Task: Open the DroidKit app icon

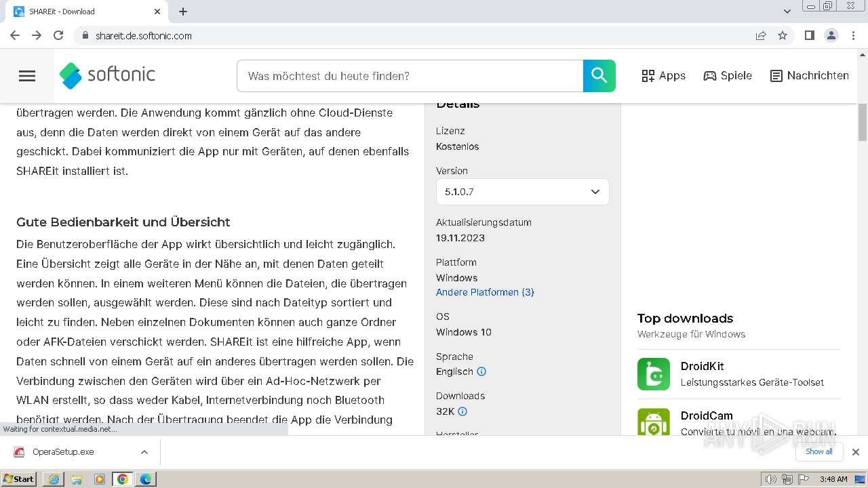Action: 654,374
